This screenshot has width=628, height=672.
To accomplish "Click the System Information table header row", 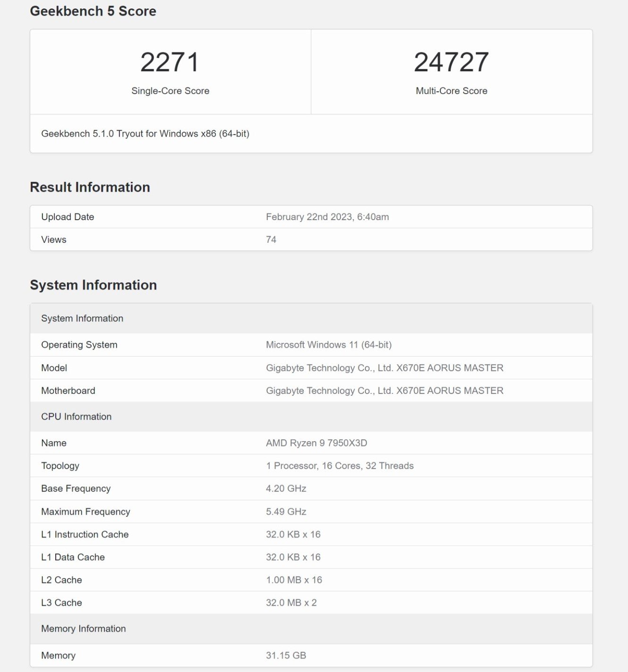I will (311, 318).
